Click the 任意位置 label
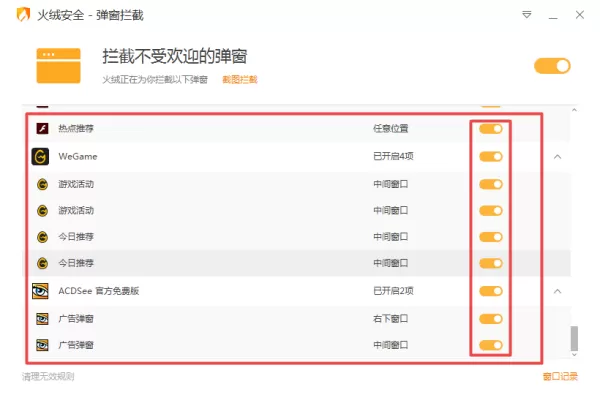The image size is (600, 395). point(391,128)
